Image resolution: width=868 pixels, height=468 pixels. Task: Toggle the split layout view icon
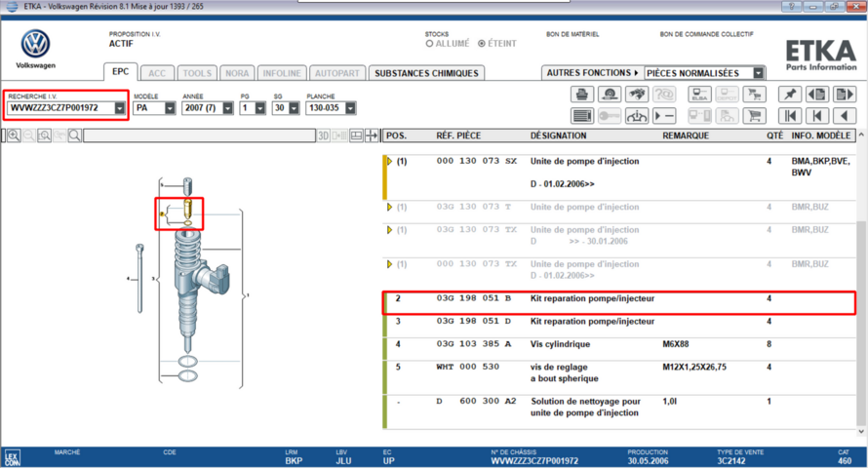pyautogui.click(x=357, y=136)
